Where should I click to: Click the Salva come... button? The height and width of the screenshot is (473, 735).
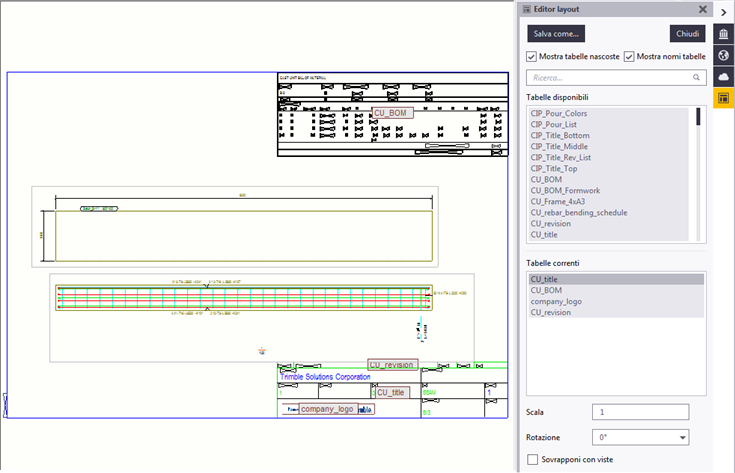click(557, 33)
